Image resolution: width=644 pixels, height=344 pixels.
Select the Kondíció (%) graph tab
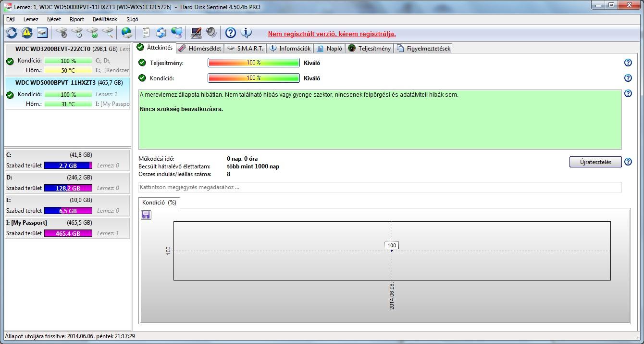(159, 203)
